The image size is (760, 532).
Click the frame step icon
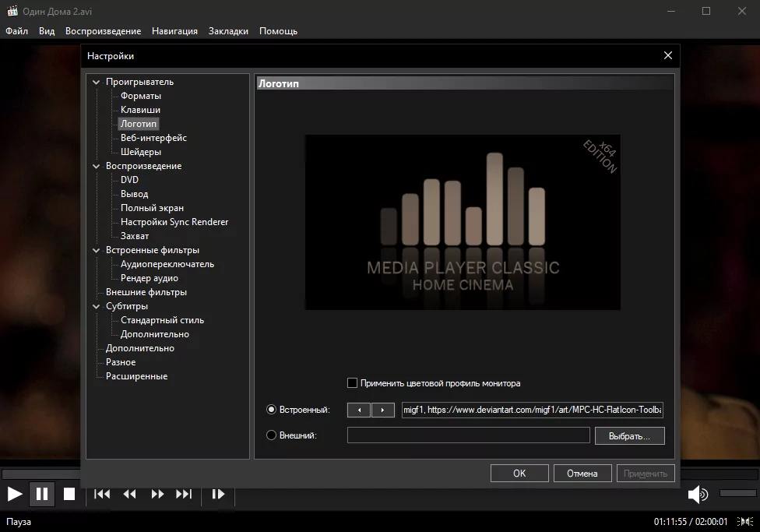(x=218, y=494)
